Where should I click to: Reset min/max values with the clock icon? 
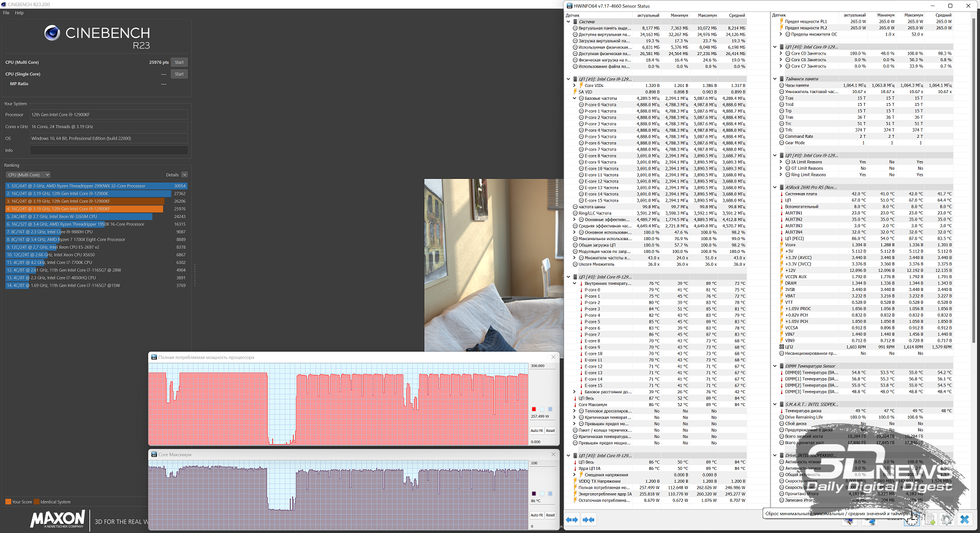(x=911, y=520)
